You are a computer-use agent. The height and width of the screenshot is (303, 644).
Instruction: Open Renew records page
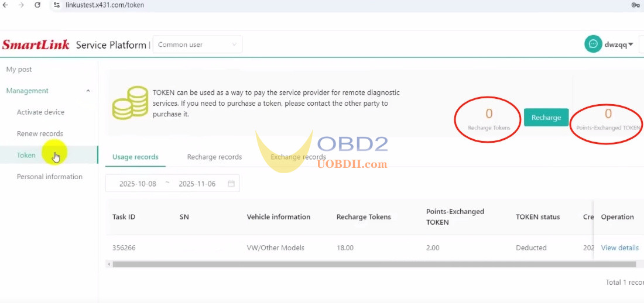point(40,133)
